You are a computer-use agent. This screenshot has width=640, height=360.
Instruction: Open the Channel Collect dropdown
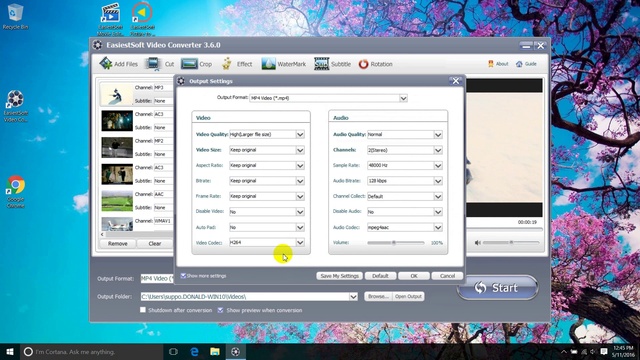[x=438, y=196]
